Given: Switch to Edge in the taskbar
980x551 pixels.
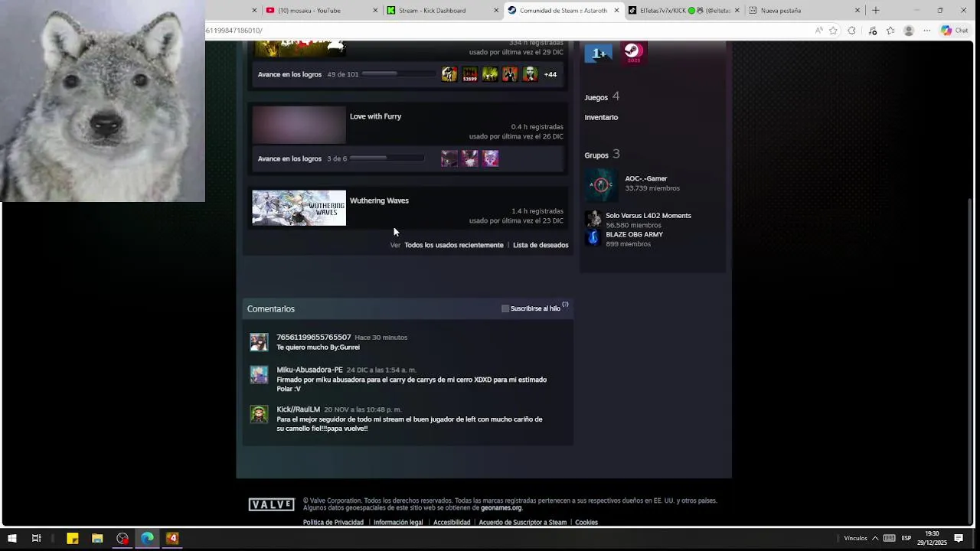Looking at the screenshot, I should pyautogui.click(x=147, y=538).
